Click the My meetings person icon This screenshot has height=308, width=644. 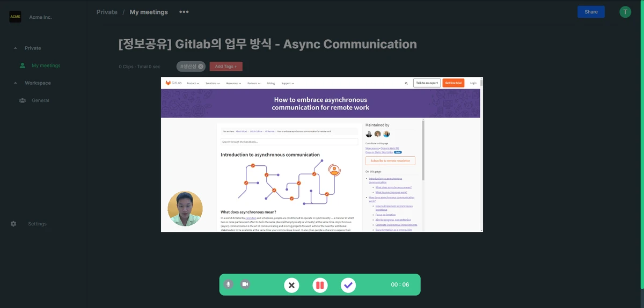click(23, 65)
